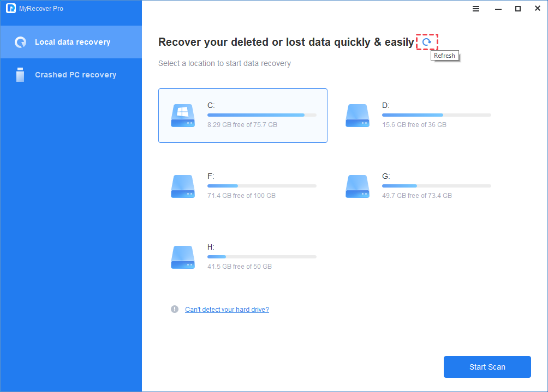
Task: Select the C: drive Windows icon
Action: point(182,116)
